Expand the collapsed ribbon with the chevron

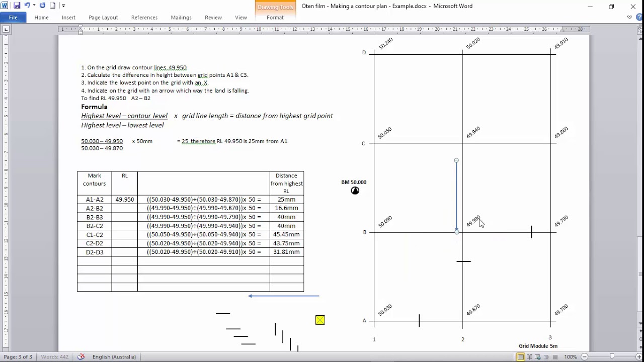[x=629, y=17]
